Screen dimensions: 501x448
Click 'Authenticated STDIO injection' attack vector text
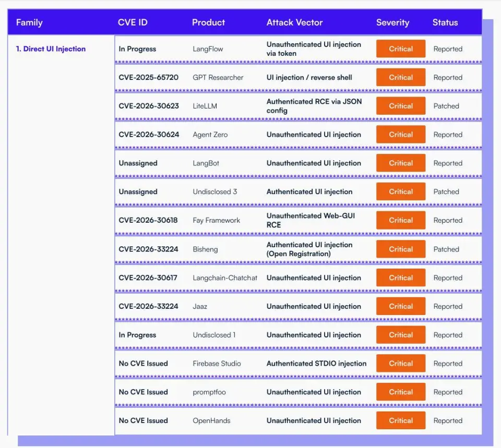316,364
